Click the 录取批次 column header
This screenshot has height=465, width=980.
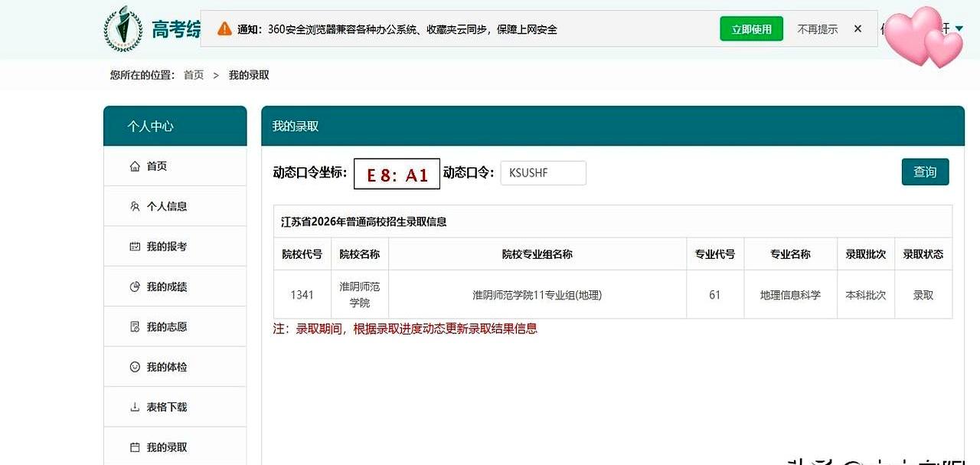pos(866,254)
